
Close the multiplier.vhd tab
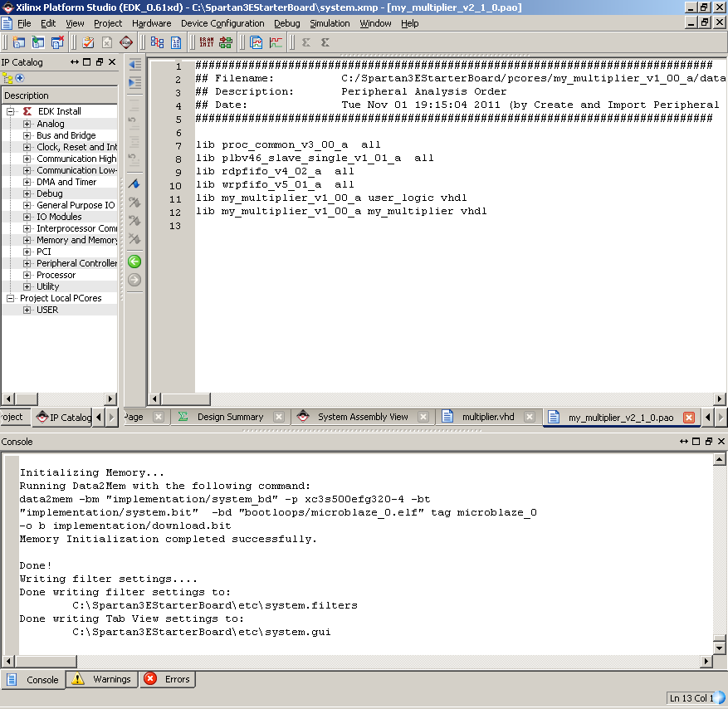[530, 417]
